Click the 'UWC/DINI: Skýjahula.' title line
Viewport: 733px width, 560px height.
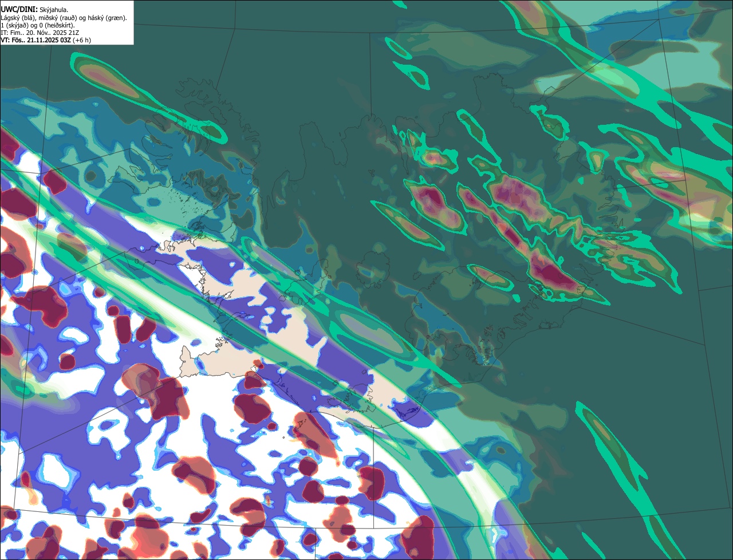tap(34, 9)
